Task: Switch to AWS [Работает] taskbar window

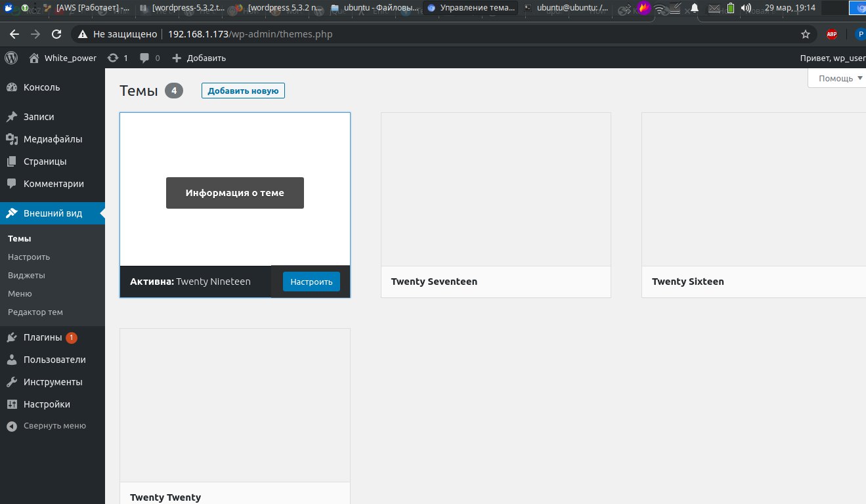Action: point(87,9)
